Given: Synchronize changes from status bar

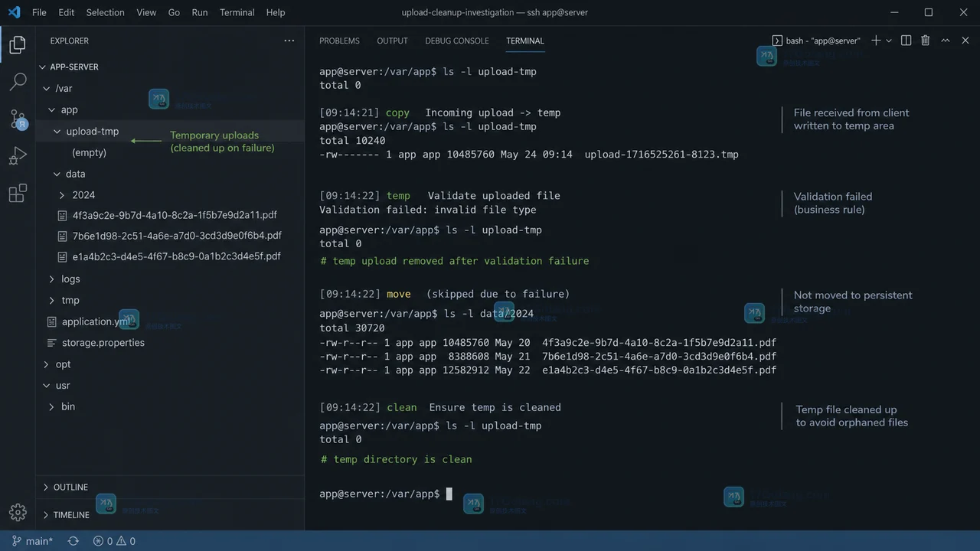Looking at the screenshot, I should tap(73, 541).
